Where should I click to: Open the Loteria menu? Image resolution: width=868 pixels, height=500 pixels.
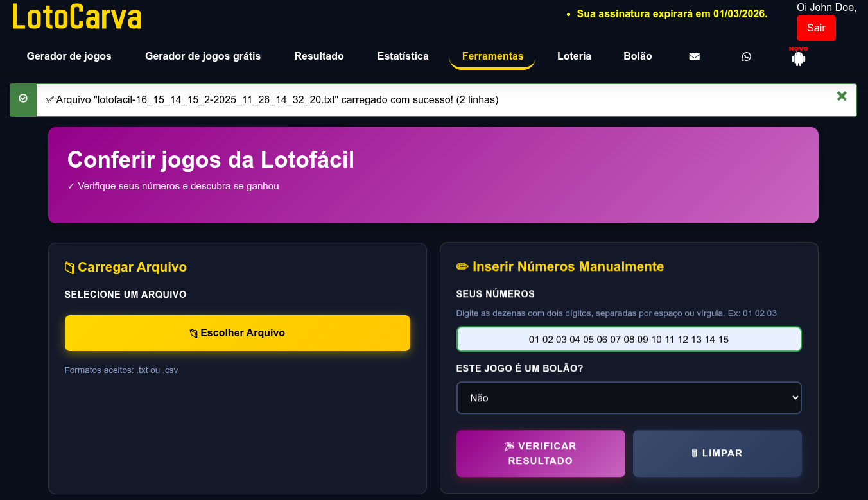[x=574, y=56]
